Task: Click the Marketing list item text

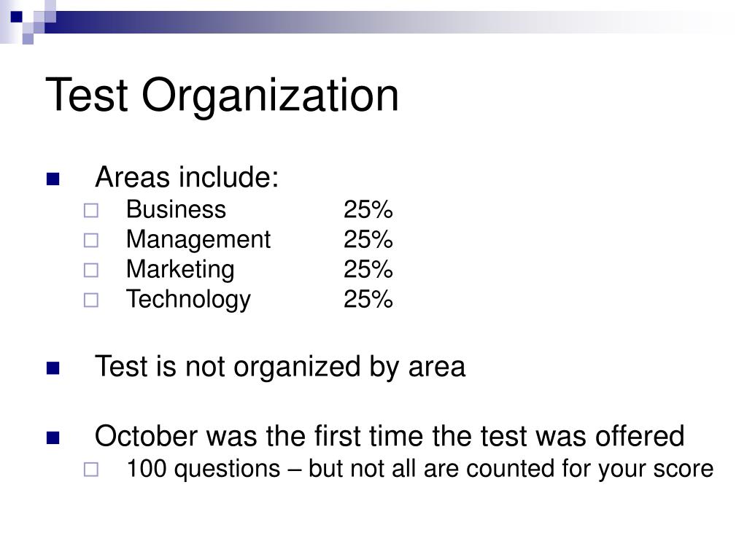Action: click(x=180, y=270)
